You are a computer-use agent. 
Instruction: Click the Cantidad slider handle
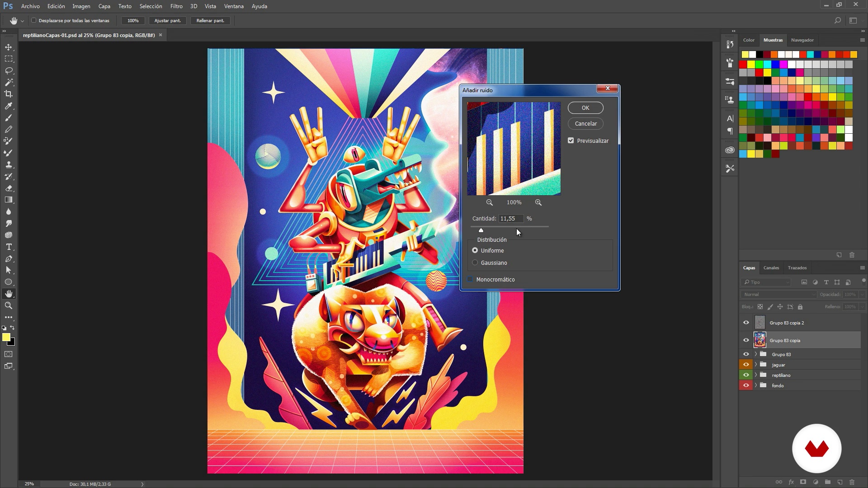tap(481, 230)
